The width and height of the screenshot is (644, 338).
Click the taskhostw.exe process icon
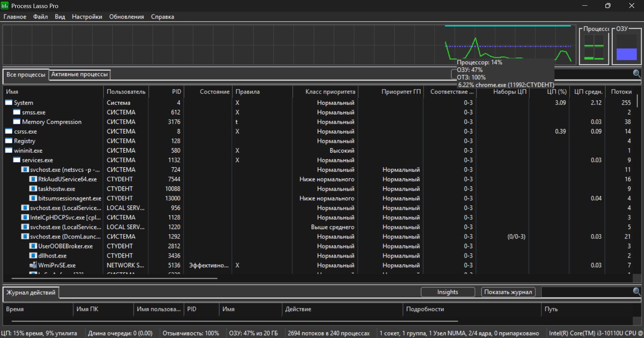(x=33, y=189)
